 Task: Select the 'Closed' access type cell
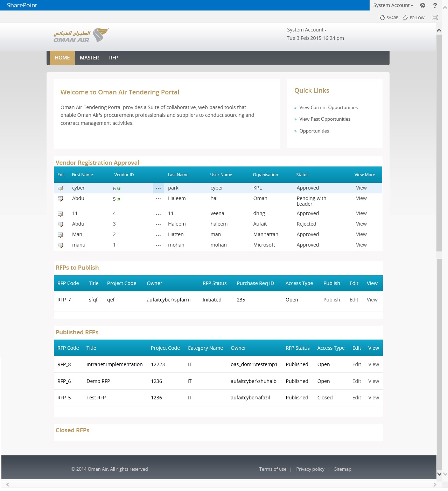325,398
